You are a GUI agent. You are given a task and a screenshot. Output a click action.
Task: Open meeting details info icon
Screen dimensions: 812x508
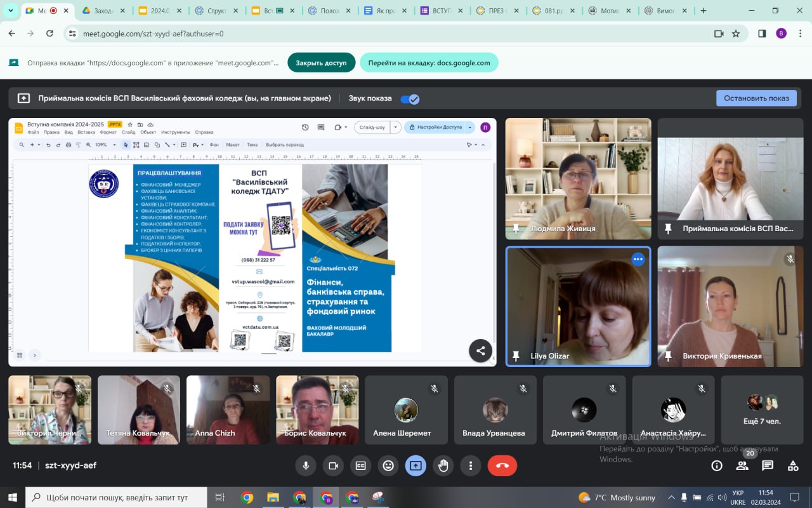pyautogui.click(x=717, y=465)
